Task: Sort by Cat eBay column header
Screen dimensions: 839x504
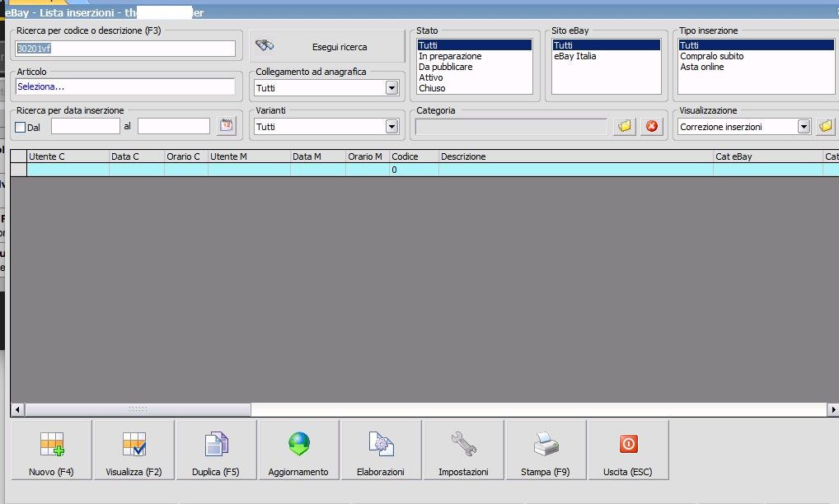Action: [x=768, y=156]
